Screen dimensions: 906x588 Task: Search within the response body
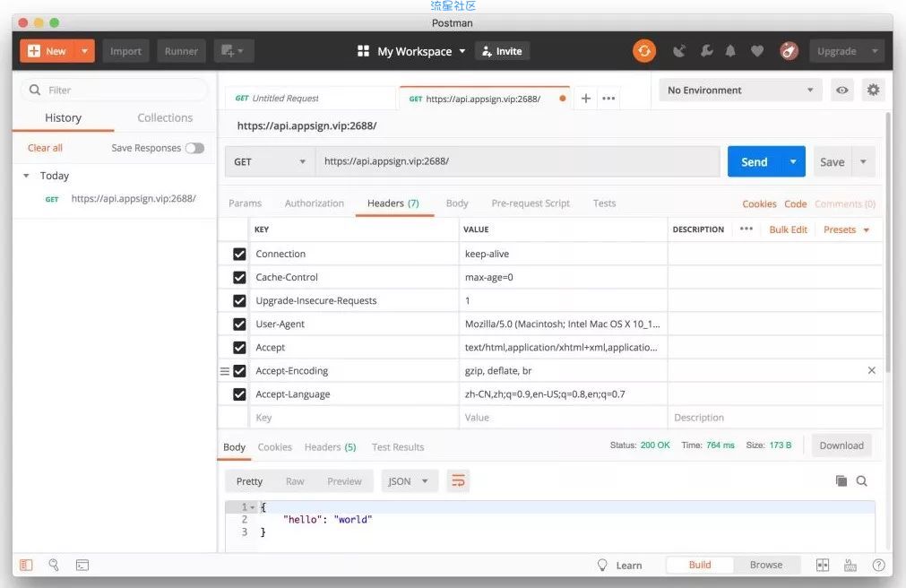click(861, 481)
